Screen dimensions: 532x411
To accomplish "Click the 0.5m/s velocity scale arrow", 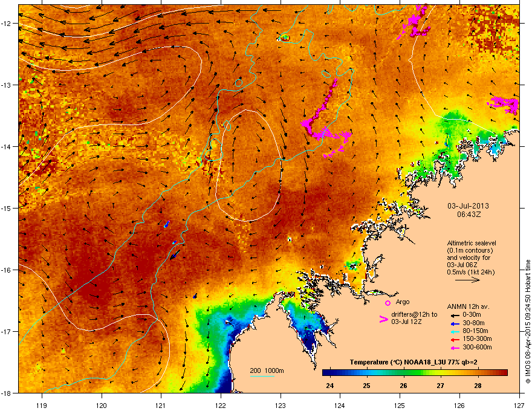I will [467, 280].
